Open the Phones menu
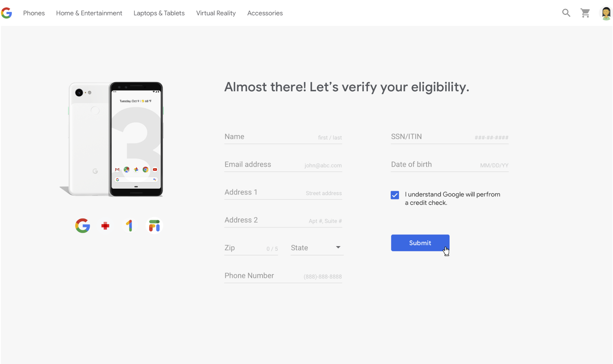Image resolution: width=613 pixels, height=364 pixels. 34,13
